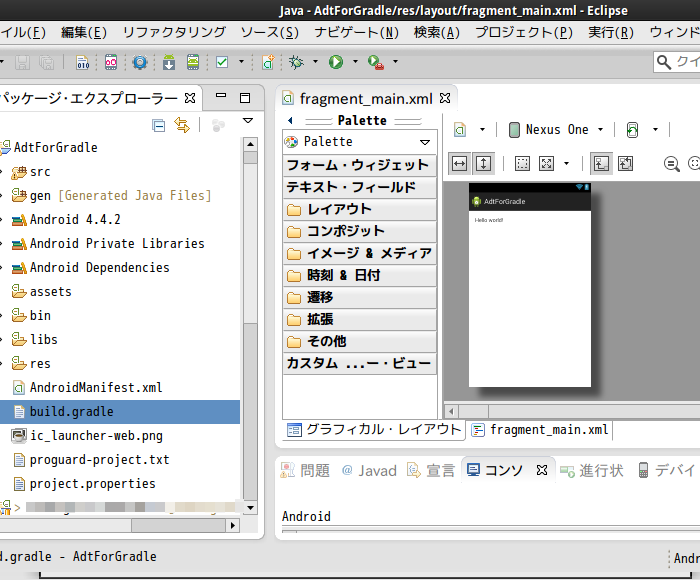Click the zoom out magnifier icon

click(x=671, y=164)
